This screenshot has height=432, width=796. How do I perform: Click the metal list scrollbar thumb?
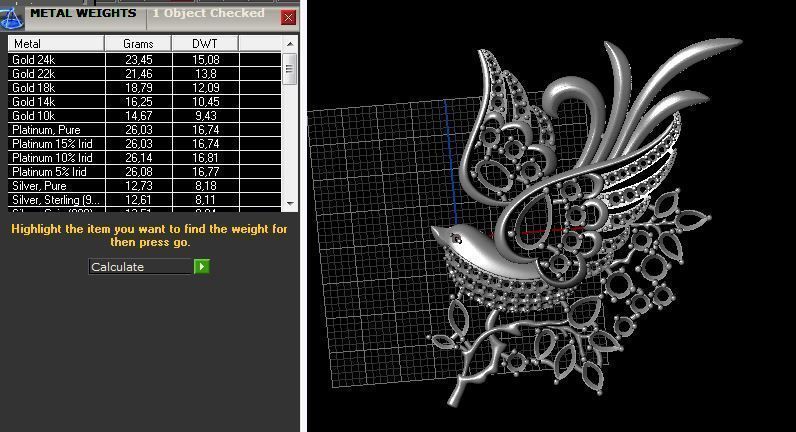click(290, 69)
